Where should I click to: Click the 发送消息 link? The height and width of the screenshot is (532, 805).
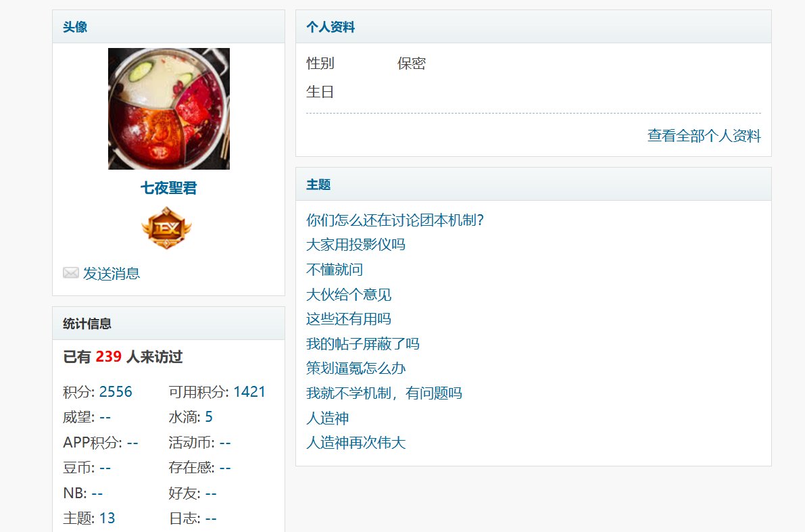click(x=112, y=273)
